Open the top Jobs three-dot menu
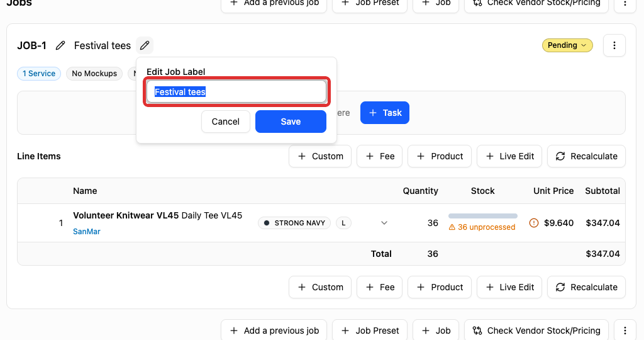The height and width of the screenshot is (340, 644). click(625, 3)
